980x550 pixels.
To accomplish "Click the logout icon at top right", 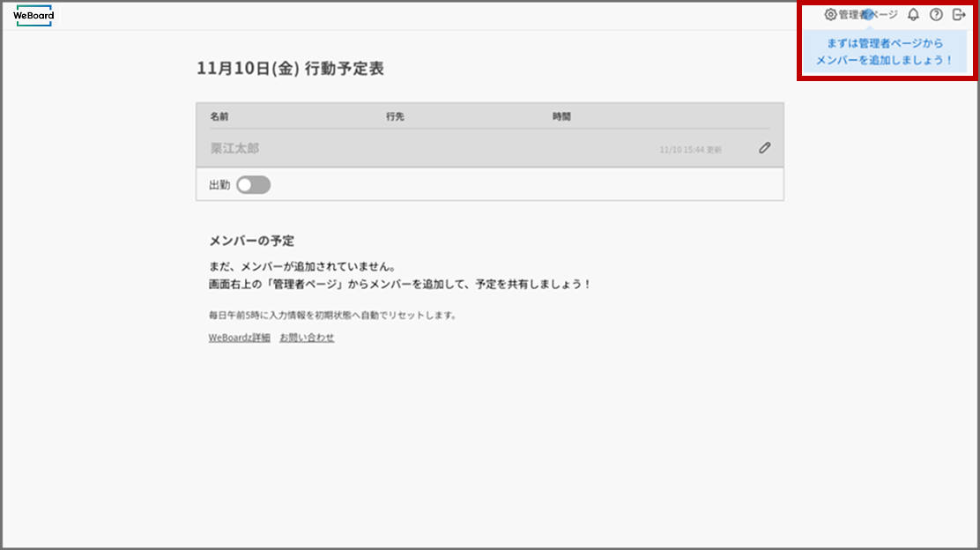I will (x=958, y=15).
